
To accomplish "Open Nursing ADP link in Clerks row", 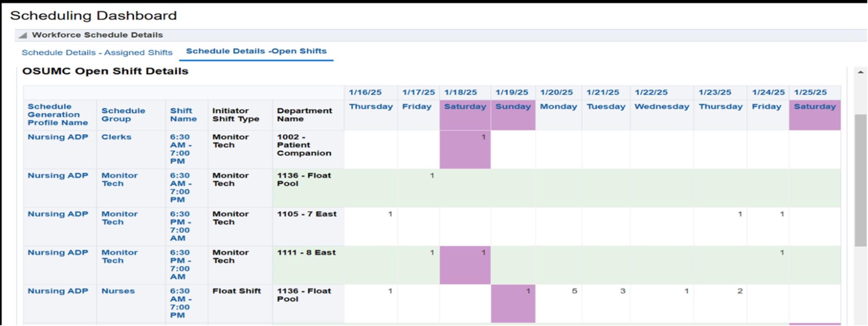I will (x=58, y=137).
